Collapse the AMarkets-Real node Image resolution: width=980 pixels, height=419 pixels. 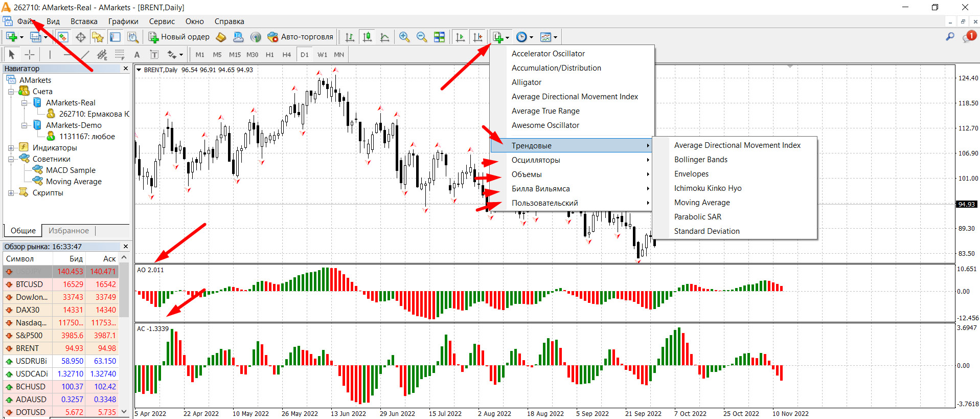coord(24,103)
